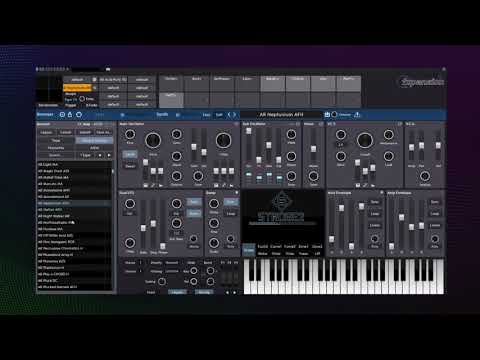Screen dimensions: 480x360
Task: Toggle highlighted button above Main Oscillator Reset
Action: [x=130, y=155]
